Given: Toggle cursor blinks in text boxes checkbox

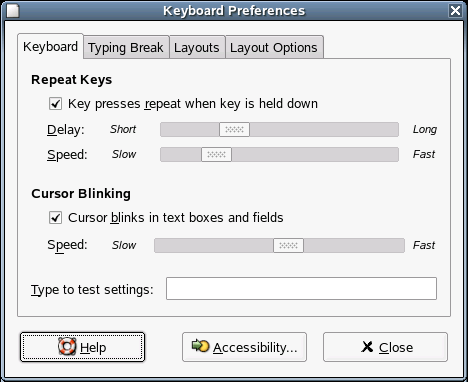Looking at the screenshot, I should click(55, 218).
